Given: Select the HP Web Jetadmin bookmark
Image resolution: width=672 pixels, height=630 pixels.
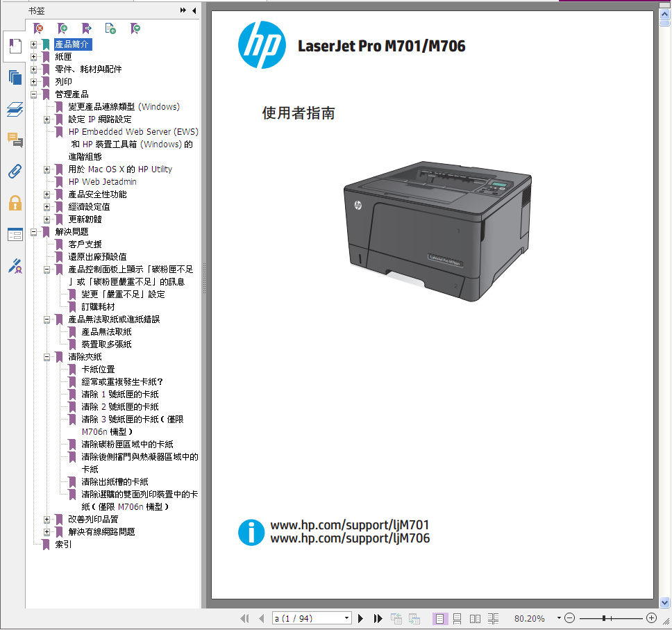Looking at the screenshot, I should click(x=103, y=182).
